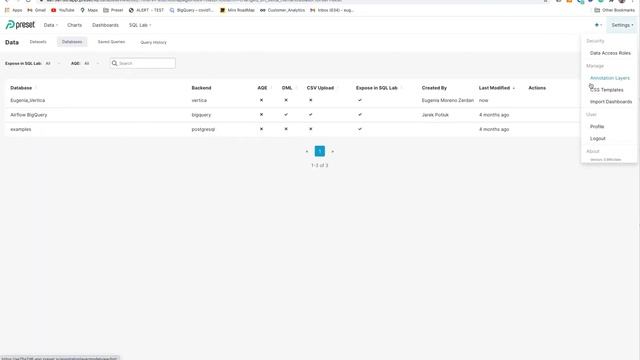
Task: Click Expose in SQL Lab check for Eugenia_Vertica
Action: click(360, 100)
